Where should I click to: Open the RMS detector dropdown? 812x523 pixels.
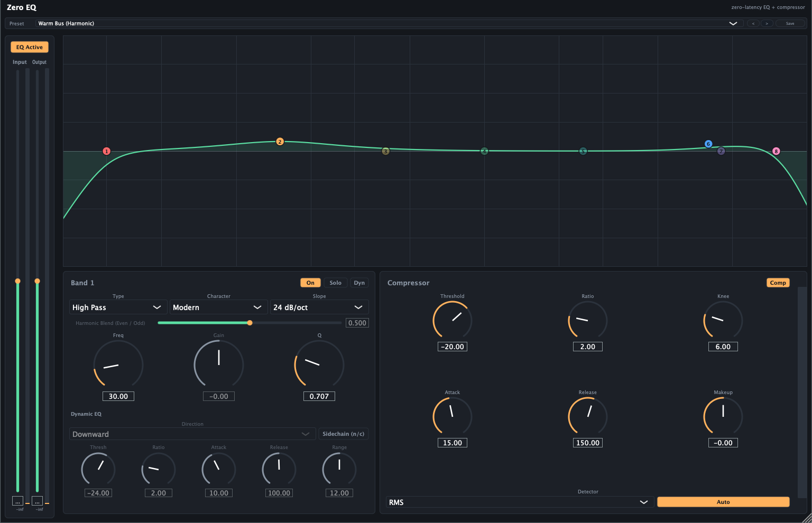pos(520,502)
